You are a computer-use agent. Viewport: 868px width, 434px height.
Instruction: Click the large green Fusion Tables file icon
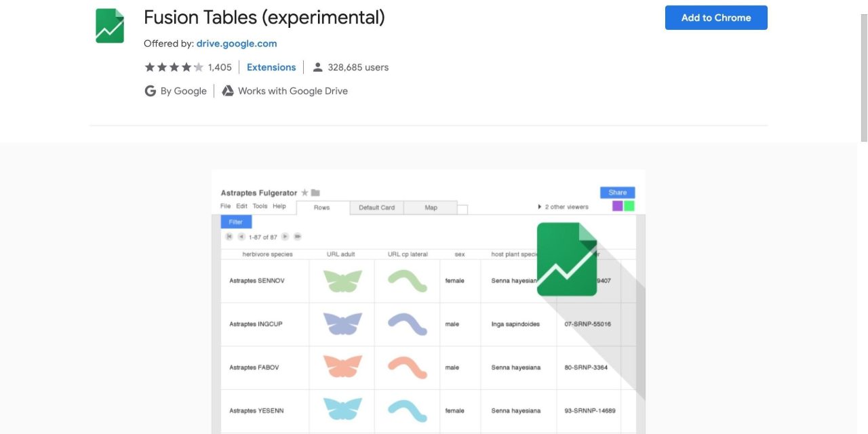pos(567,259)
